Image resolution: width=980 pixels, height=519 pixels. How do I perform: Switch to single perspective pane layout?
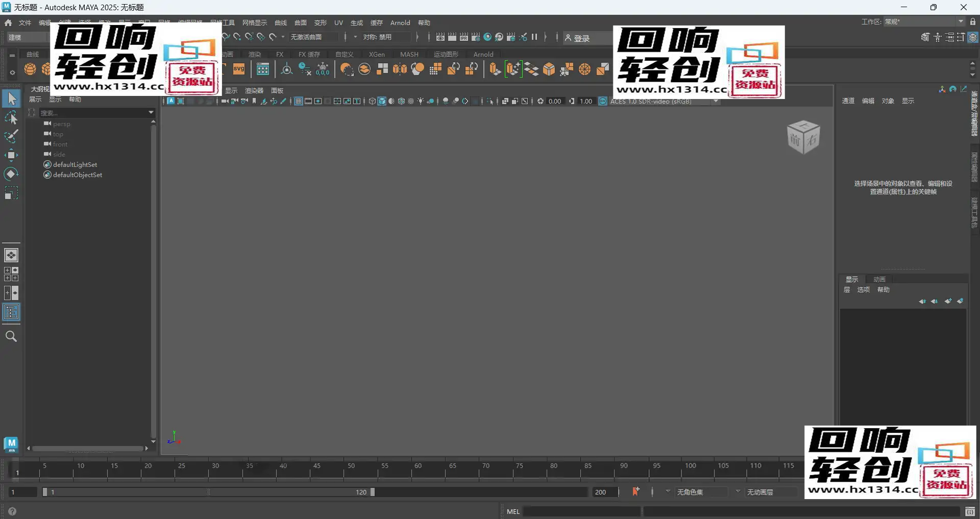[x=11, y=255]
